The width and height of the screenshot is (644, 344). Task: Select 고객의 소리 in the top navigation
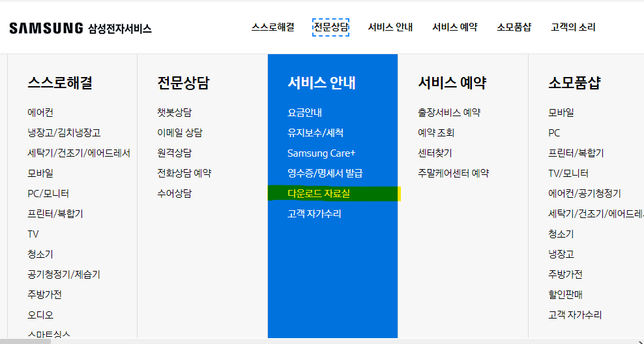(572, 27)
